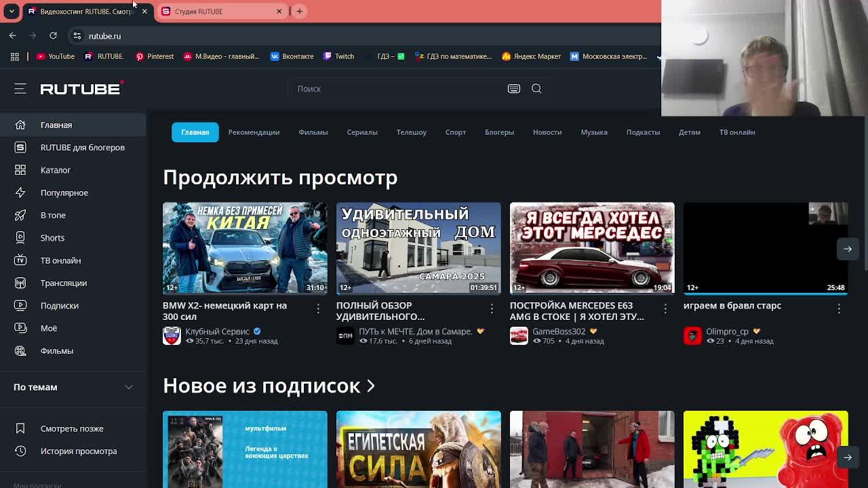Select the Главная category tab
Screen dimensions: 868x488
[195, 132]
